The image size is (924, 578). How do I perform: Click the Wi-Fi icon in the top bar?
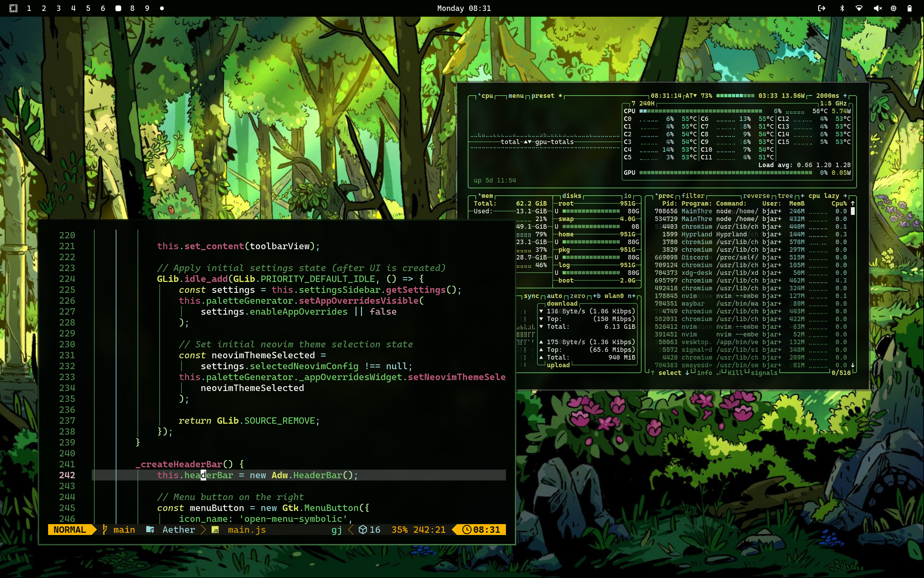(x=859, y=8)
